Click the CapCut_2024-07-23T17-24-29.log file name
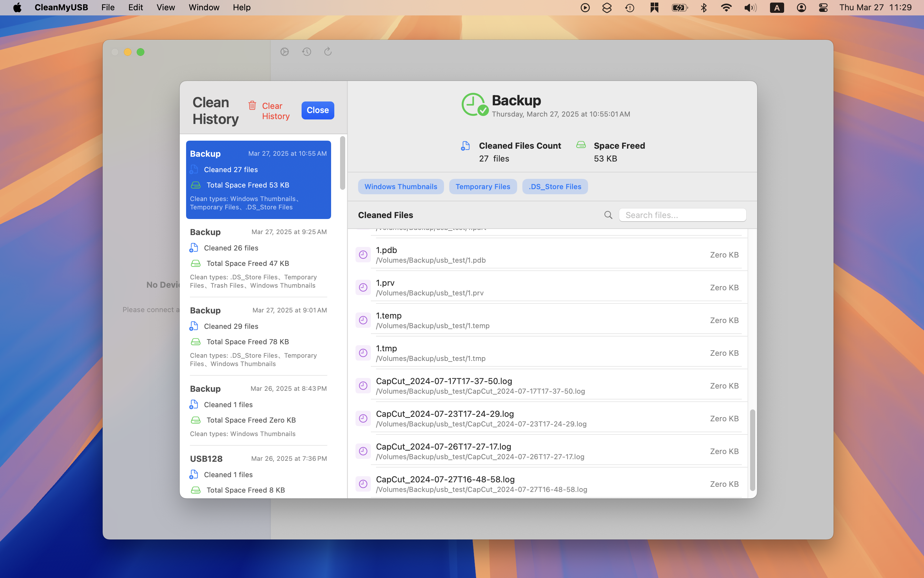Image resolution: width=924 pixels, height=578 pixels. pos(445,414)
